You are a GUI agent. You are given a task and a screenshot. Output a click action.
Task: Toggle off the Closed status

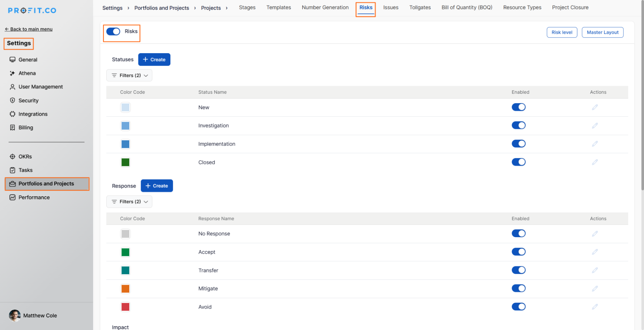coord(518,162)
